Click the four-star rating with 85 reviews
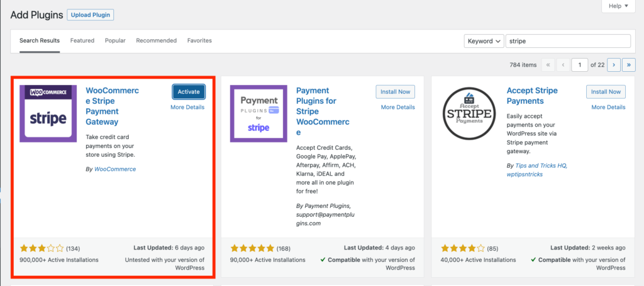The width and height of the screenshot is (644, 286). pos(463,248)
